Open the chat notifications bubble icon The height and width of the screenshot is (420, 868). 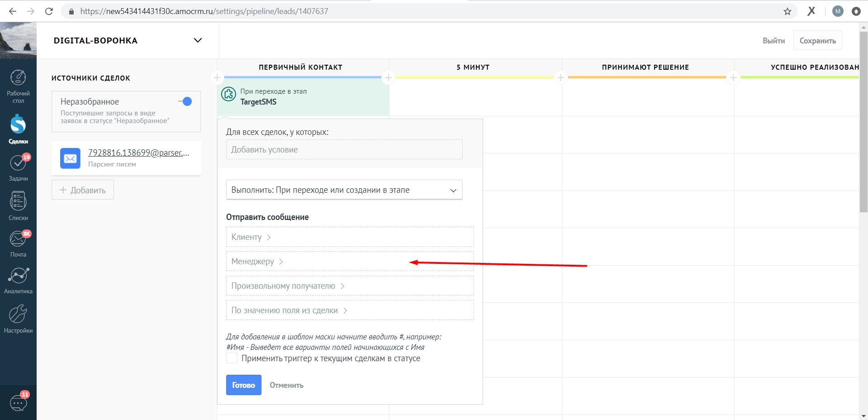18,402
